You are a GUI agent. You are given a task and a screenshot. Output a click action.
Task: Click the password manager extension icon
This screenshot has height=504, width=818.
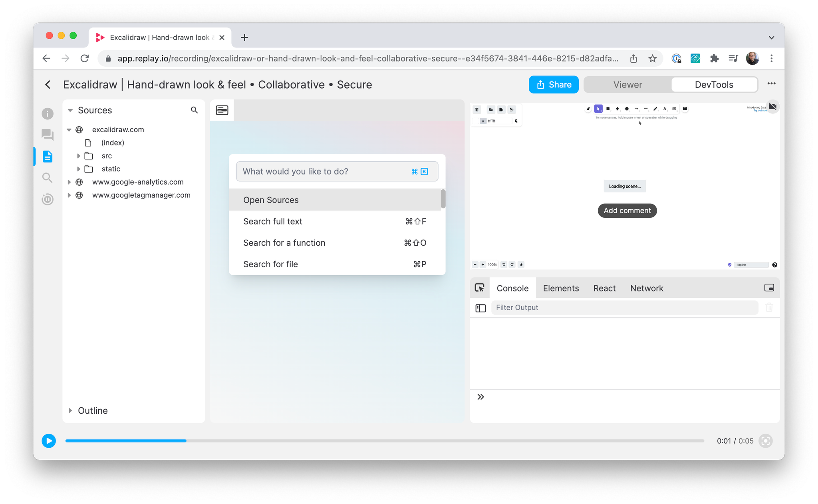[x=676, y=59]
